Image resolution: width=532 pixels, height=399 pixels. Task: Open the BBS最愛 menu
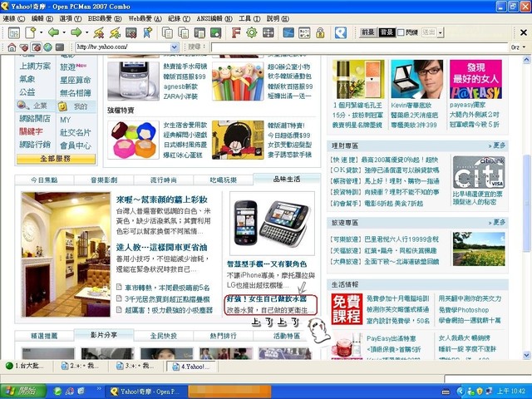[x=105, y=18]
